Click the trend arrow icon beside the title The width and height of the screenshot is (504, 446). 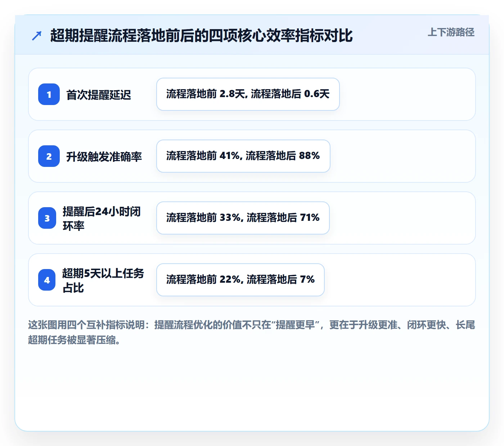tap(37, 36)
